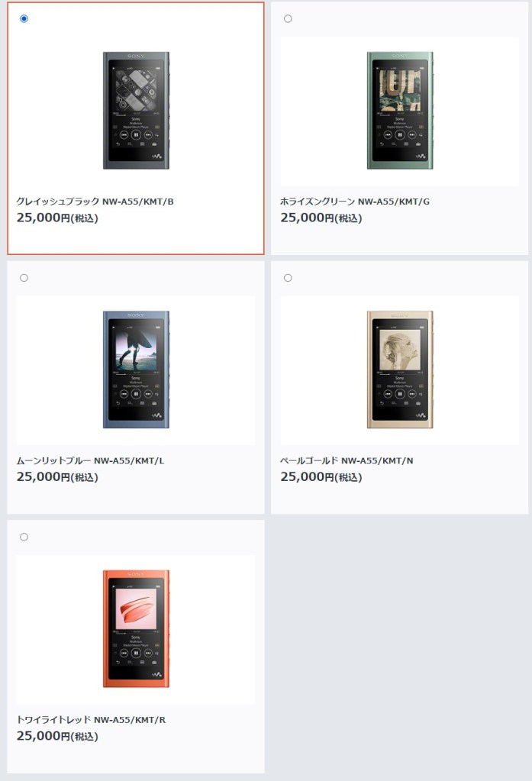Click the twilight red Walkman product image
The height and width of the screenshot is (781, 532).
[136, 628]
